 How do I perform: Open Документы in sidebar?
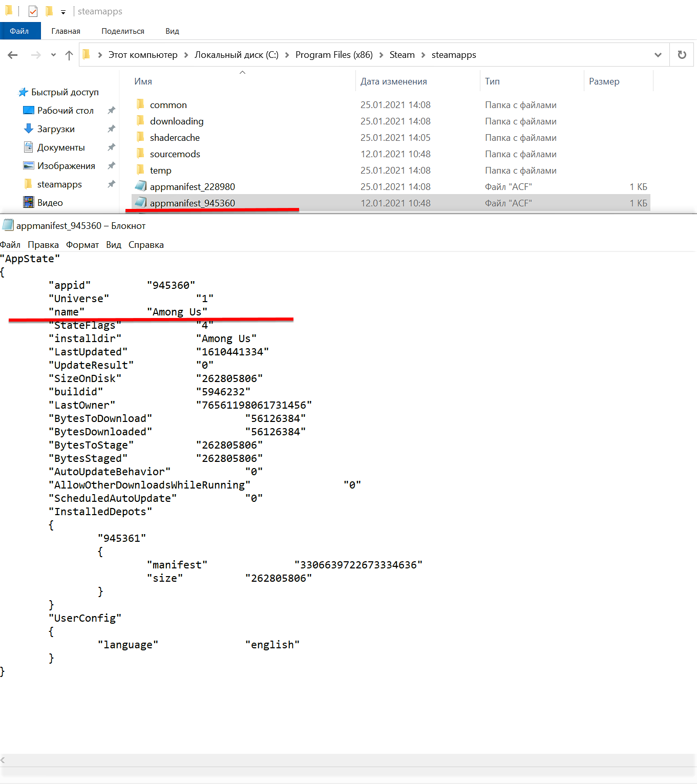click(61, 147)
